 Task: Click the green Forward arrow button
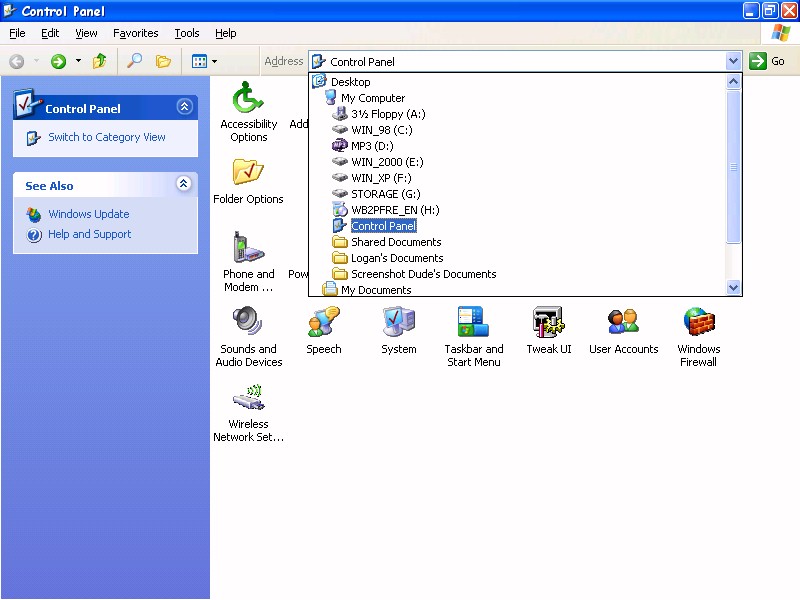click(x=58, y=62)
